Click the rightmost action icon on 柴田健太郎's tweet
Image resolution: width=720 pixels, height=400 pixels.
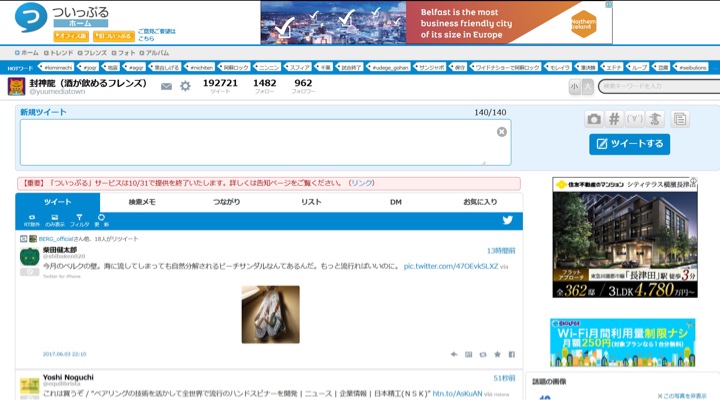coord(512,354)
